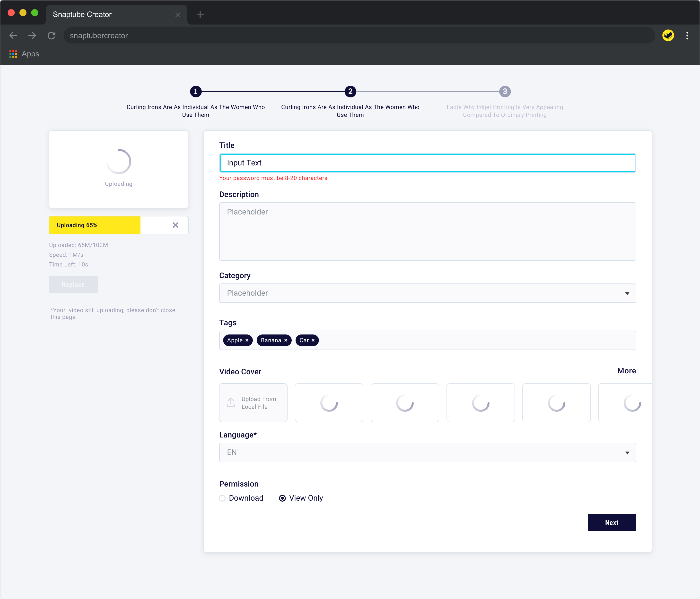Select the Download permission radio button
Viewport: 700px width, 599px height.
[x=222, y=498]
